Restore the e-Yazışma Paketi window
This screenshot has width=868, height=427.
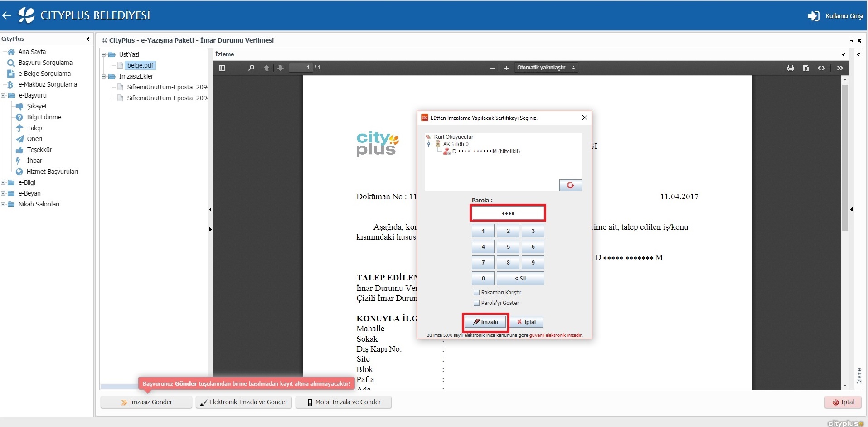[x=851, y=40]
